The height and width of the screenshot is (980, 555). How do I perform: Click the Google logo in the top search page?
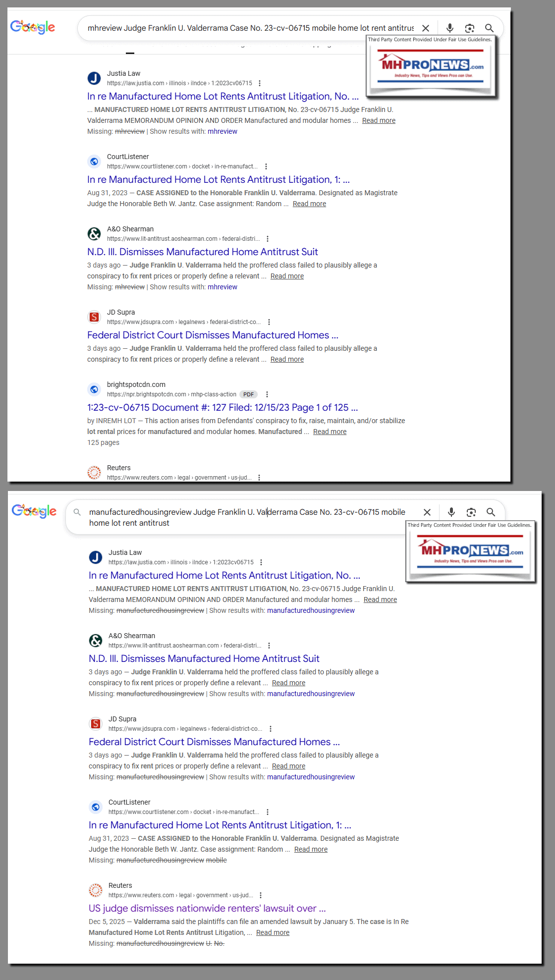(33, 27)
